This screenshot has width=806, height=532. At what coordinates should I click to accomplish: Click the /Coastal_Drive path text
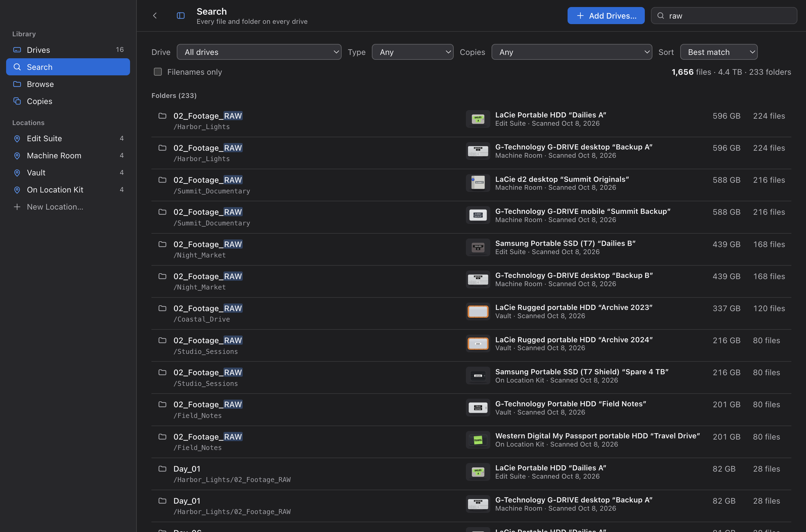click(202, 319)
